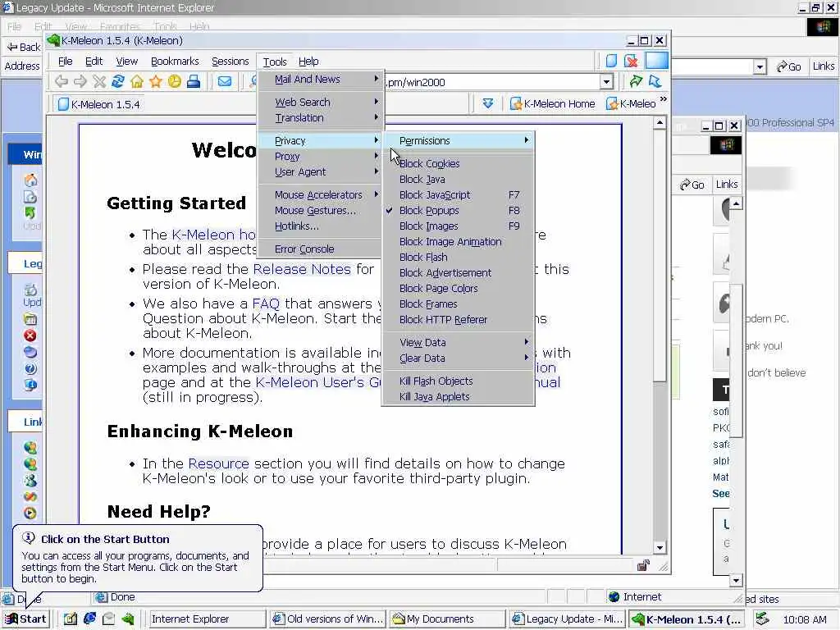The image size is (840, 630).
Task: Click the red X icon in IE sidebar
Action: (30, 336)
